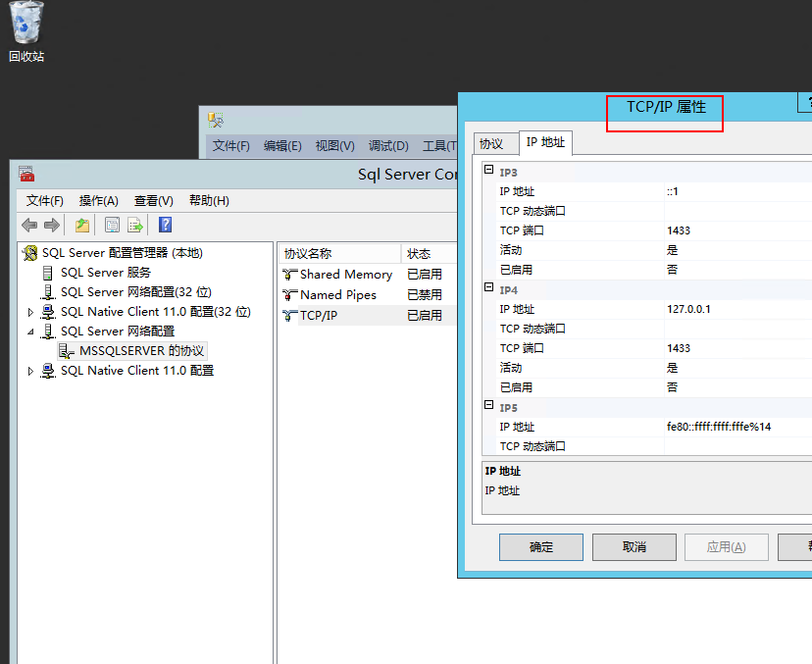Click the Sql Server Configuration Manager title icon
The width and height of the screenshot is (812, 664).
[x=26, y=174]
